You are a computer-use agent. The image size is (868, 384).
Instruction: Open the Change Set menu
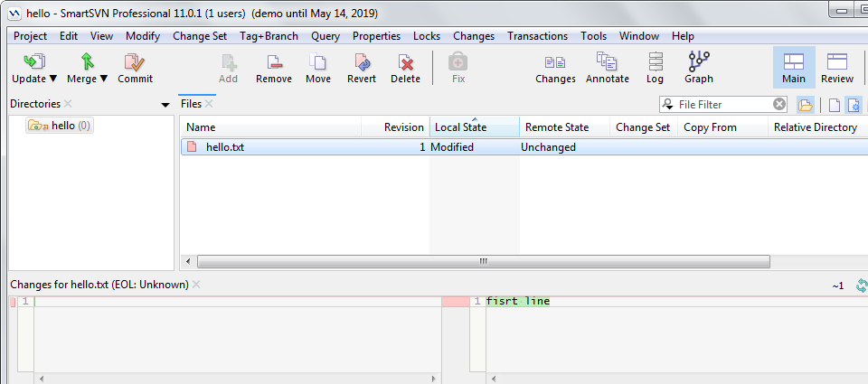(200, 36)
